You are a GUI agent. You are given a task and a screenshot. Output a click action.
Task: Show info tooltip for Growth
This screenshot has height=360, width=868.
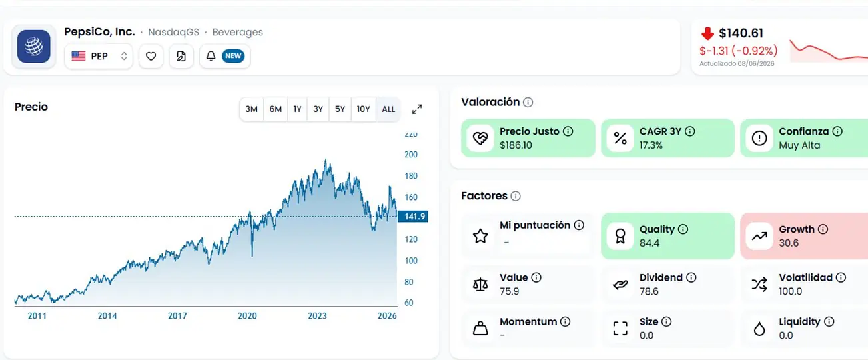click(823, 229)
